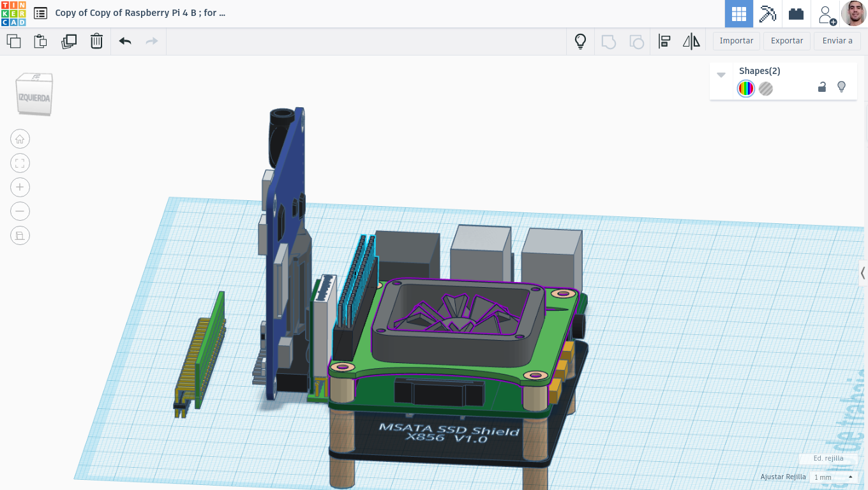This screenshot has height=490, width=868.
Task: Toggle the shapes lock icon
Action: pos(822,87)
